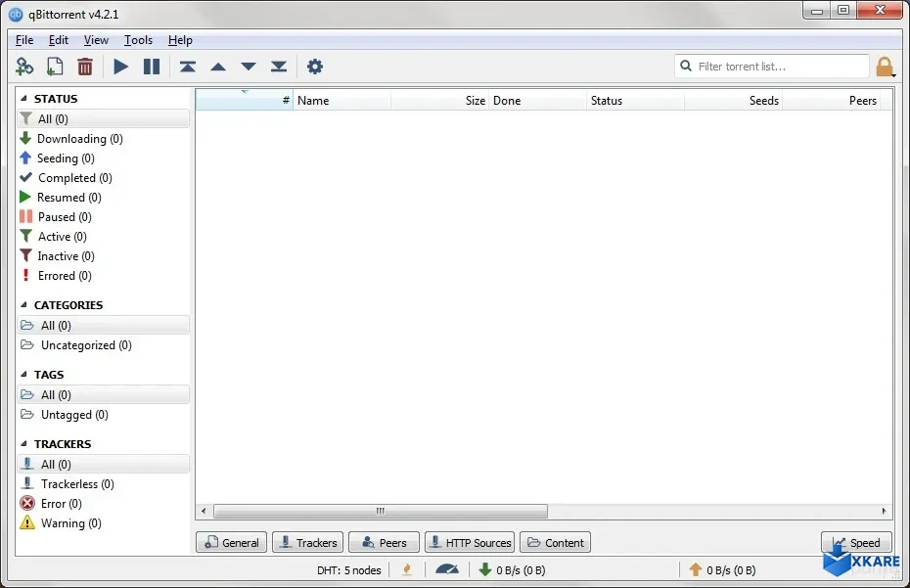Click the Move to Top queue icon

pos(188,66)
